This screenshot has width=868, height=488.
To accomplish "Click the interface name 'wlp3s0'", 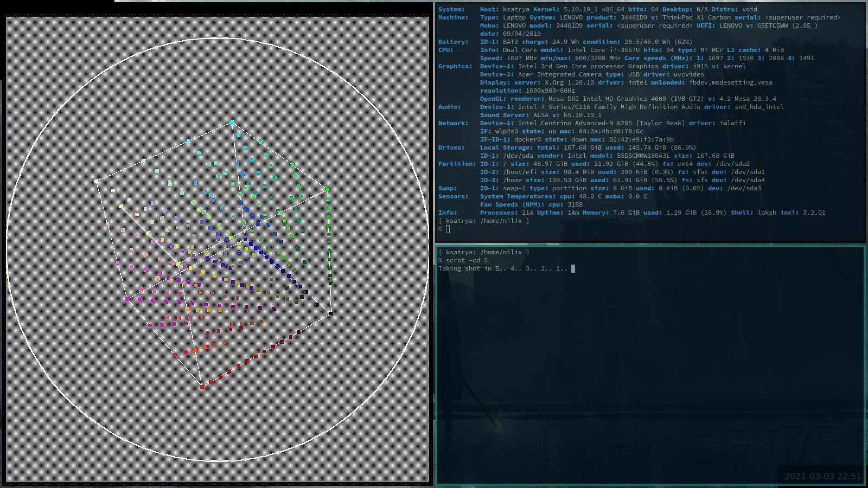I will tap(506, 131).
